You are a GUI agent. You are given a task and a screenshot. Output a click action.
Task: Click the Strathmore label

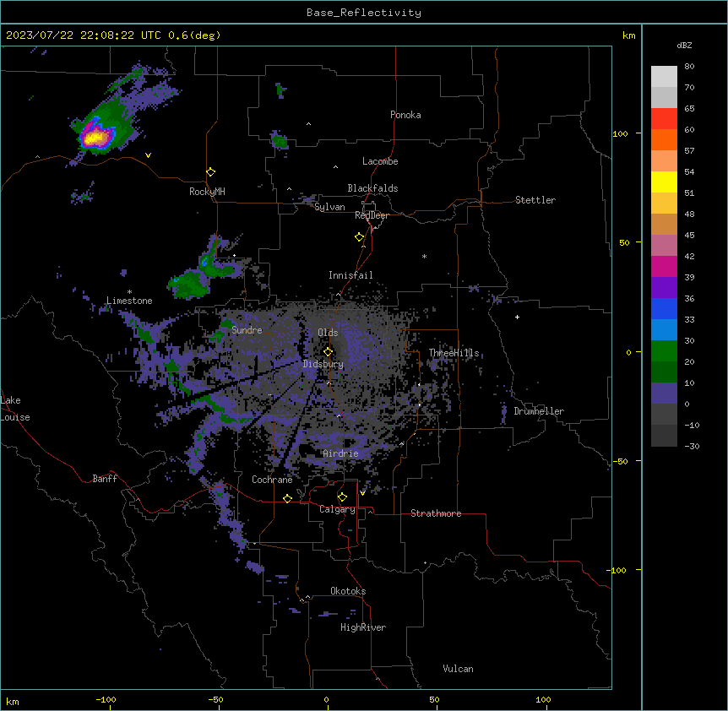(436, 513)
